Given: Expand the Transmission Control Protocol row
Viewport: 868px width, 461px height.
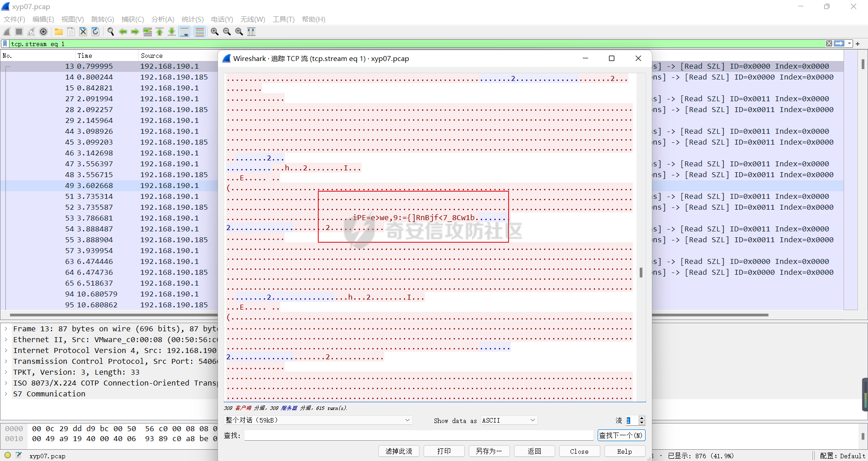Looking at the screenshot, I should click(6, 362).
